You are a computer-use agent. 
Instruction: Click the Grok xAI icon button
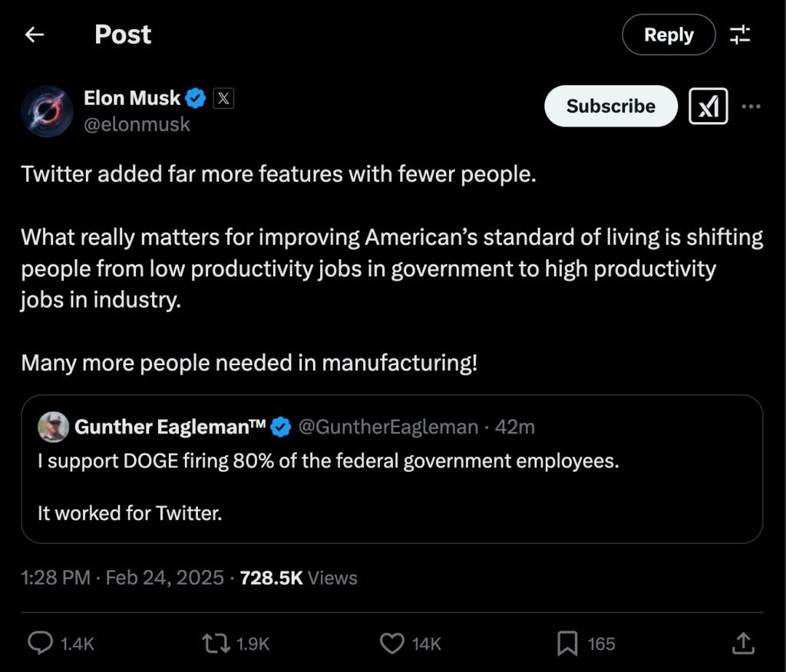(708, 107)
